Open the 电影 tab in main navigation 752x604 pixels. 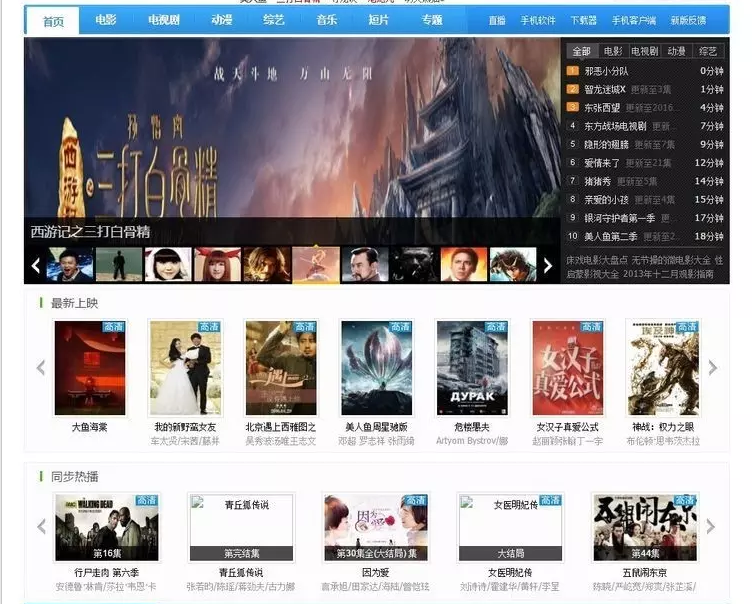[x=105, y=20]
